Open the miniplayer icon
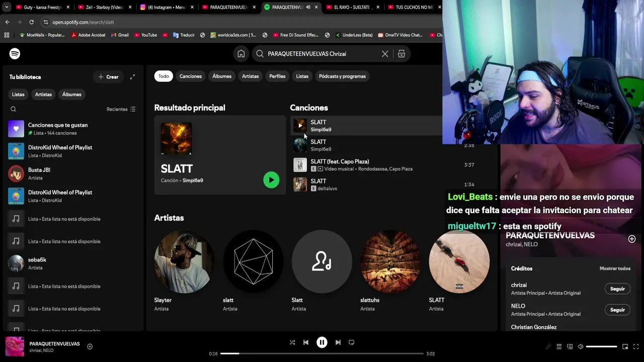The image size is (644, 362). [625, 346]
